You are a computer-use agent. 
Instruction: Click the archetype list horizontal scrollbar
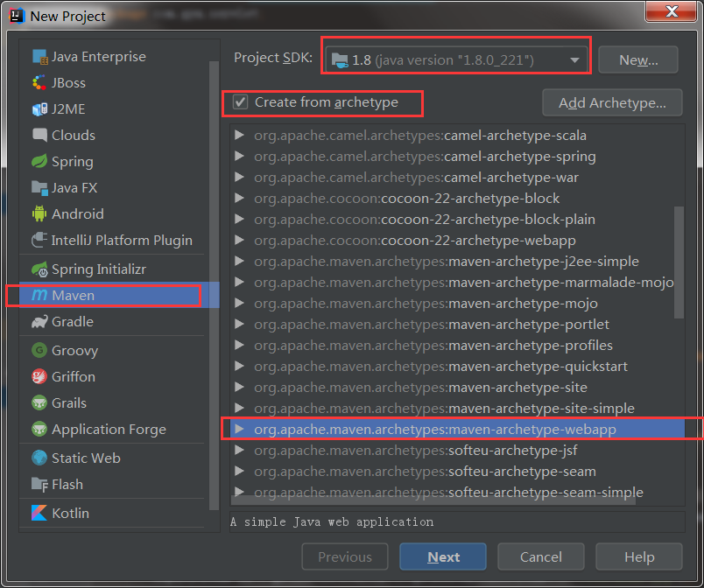coord(433,500)
